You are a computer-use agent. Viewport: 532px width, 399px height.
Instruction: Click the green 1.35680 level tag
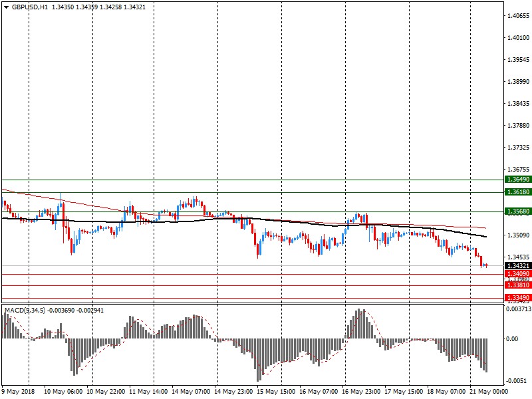pyautogui.click(x=517, y=211)
